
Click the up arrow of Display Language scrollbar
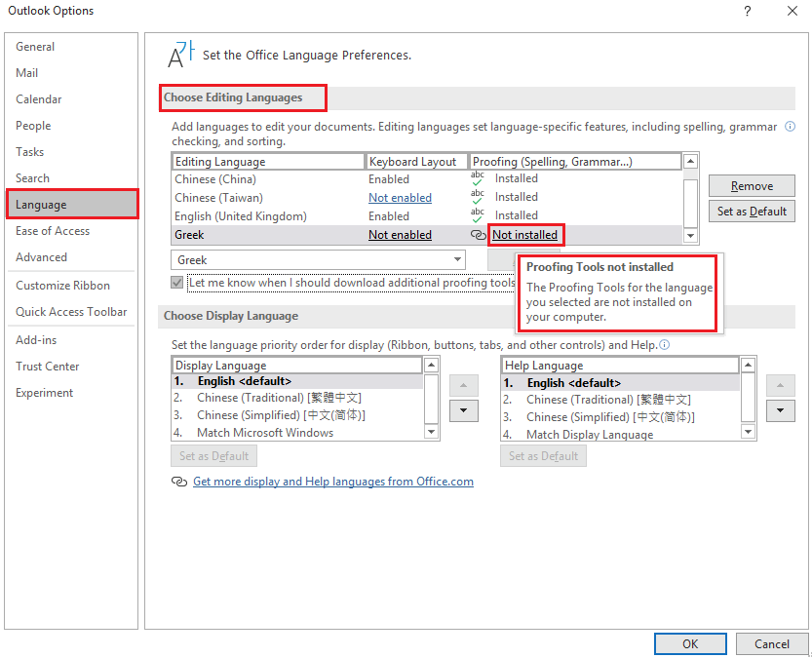(431, 365)
